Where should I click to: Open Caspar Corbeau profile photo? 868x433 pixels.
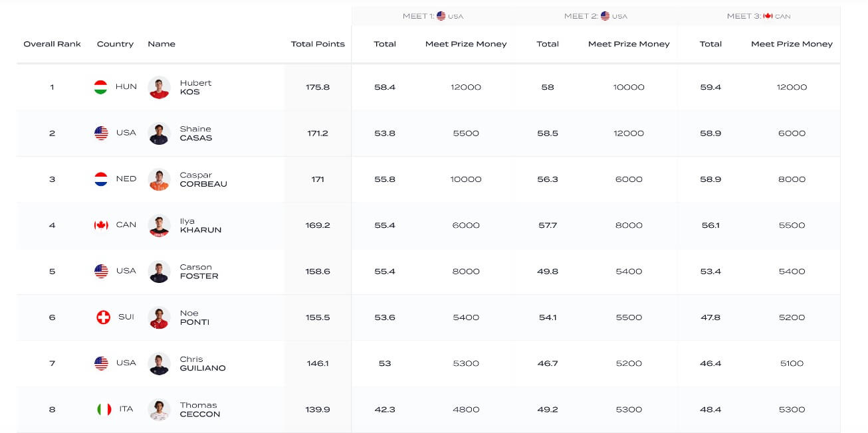pos(159,180)
